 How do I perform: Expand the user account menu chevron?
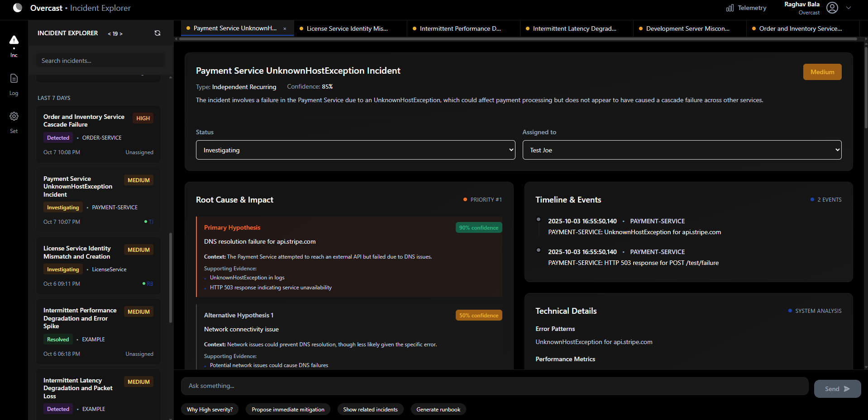click(849, 8)
